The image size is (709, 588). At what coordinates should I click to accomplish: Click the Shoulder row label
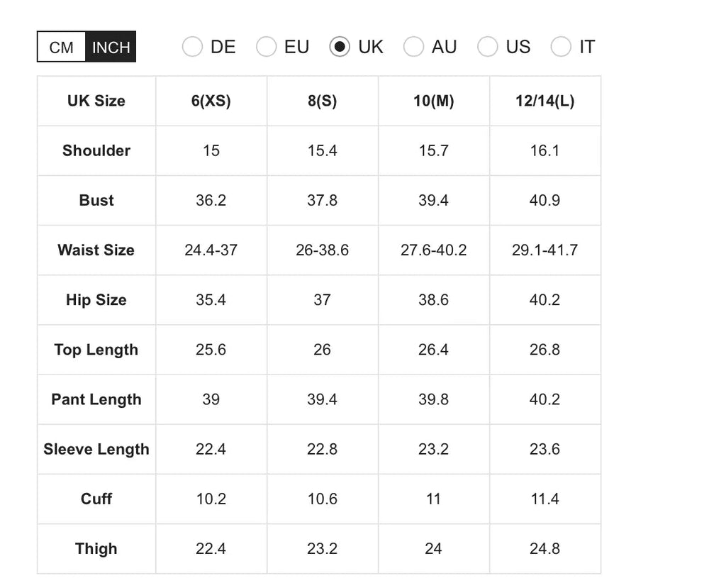click(96, 150)
